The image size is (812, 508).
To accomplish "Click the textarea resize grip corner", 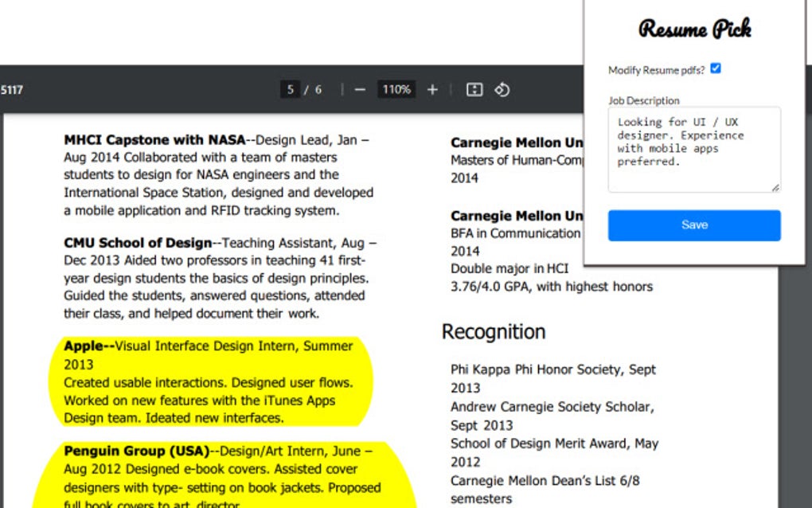I will 775,187.
